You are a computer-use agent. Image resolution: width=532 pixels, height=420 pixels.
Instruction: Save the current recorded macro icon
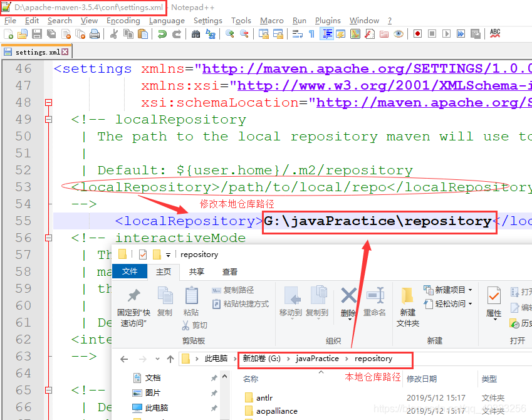[x=476, y=34]
